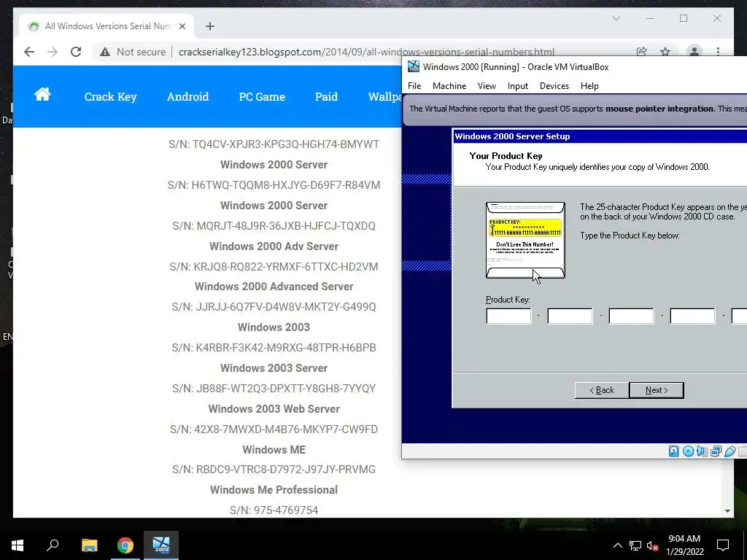Click first Product Key field
Image resolution: width=747 pixels, height=560 pixels.
click(508, 316)
